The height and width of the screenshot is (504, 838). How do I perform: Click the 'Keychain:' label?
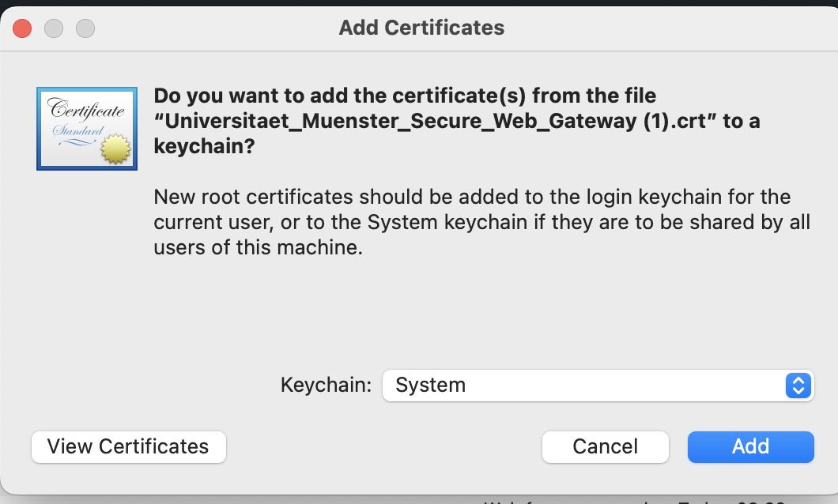pos(326,386)
